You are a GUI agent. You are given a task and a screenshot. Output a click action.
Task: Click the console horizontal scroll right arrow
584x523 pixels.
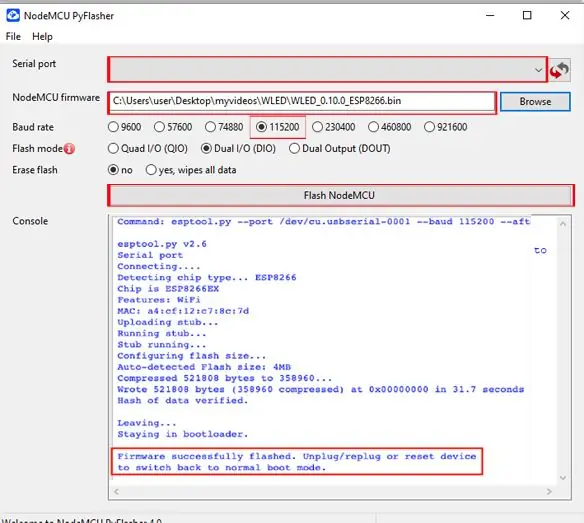[x=549, y=491]
